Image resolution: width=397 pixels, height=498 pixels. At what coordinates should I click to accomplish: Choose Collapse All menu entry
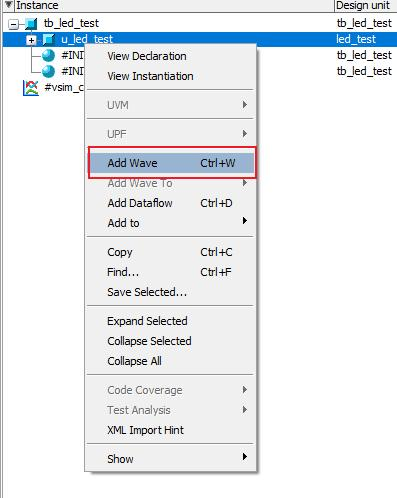pos(170,361)
